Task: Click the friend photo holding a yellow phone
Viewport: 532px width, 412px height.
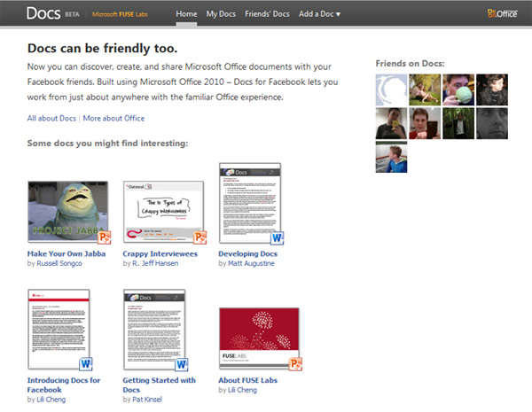Action: (x=391, y=123)
